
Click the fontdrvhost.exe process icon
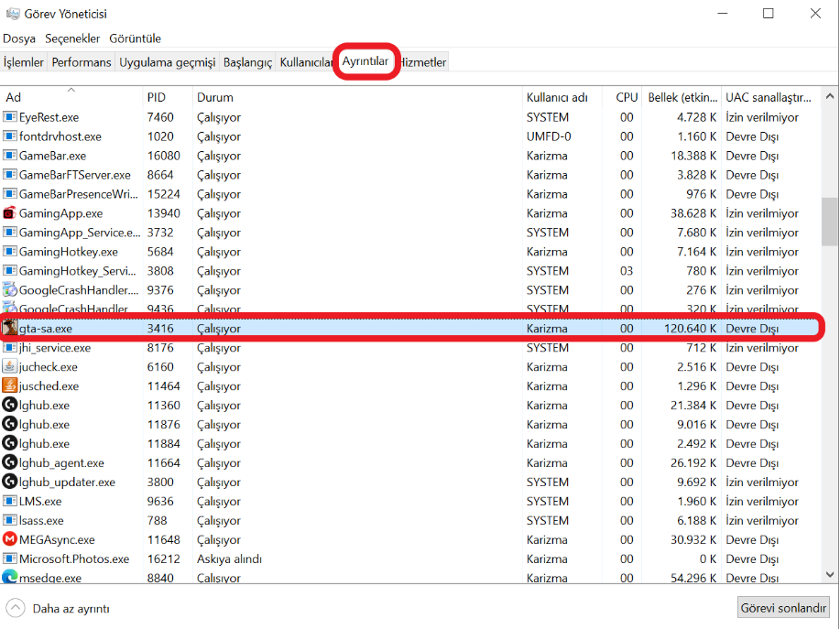(x=10, y=136)
